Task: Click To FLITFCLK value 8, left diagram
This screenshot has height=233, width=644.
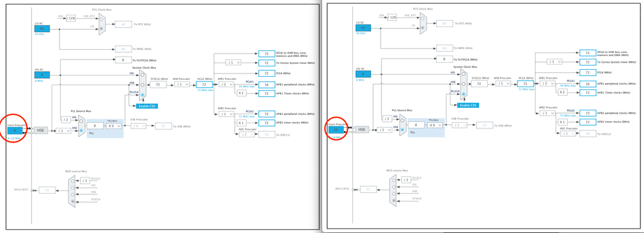Action: 123,60
